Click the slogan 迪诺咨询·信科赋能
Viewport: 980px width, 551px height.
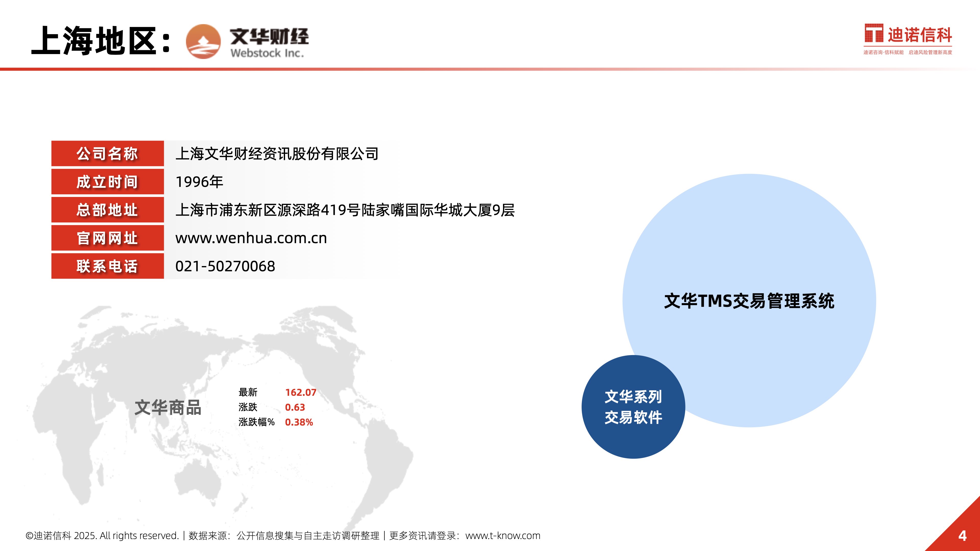[x=883, y=53]
